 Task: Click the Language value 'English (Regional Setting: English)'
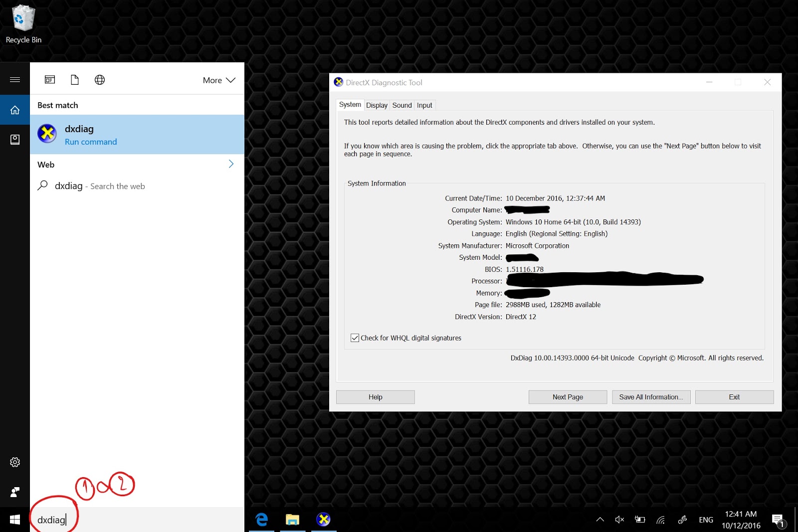(x=557, y=234)
